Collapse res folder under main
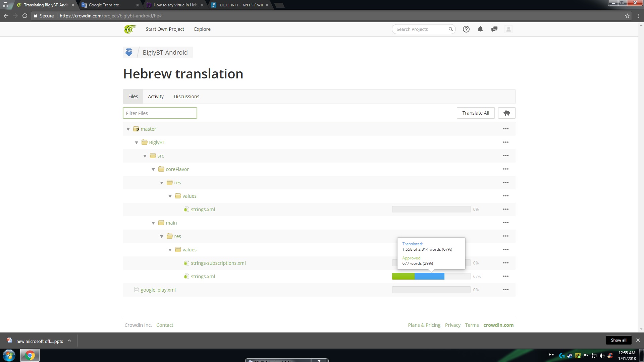 [x=162, y=236]
